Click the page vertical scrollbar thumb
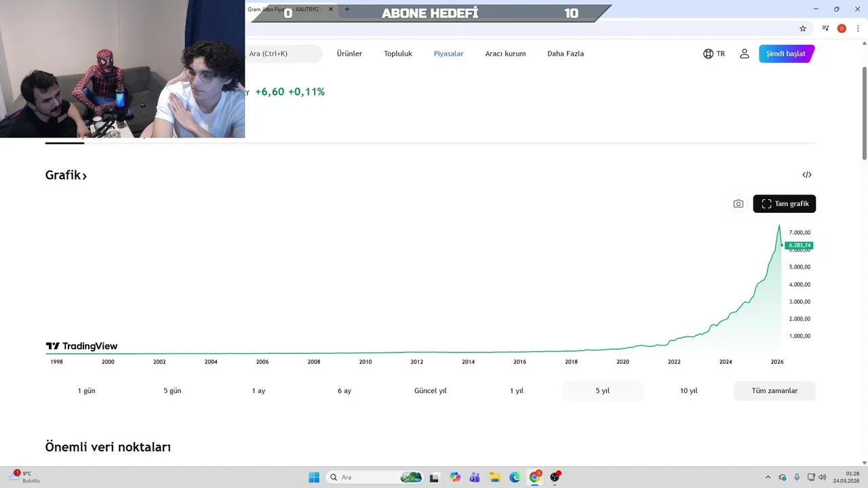Viewport: 868px width, 488px height. (x=864, y=113)
